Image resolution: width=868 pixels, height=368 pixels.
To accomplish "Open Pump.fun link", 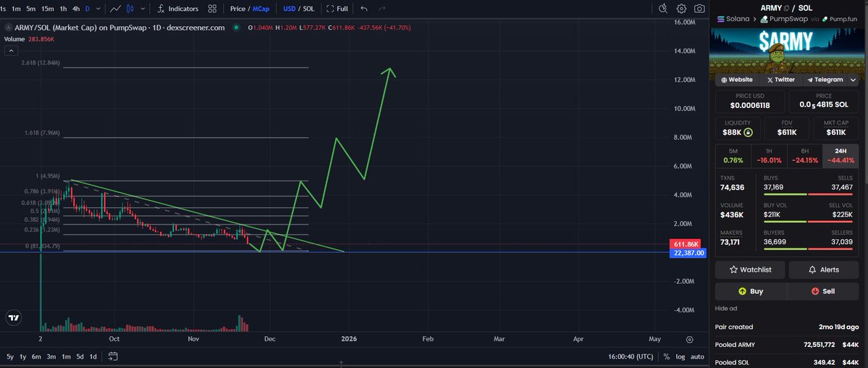I will pos(841,19).
